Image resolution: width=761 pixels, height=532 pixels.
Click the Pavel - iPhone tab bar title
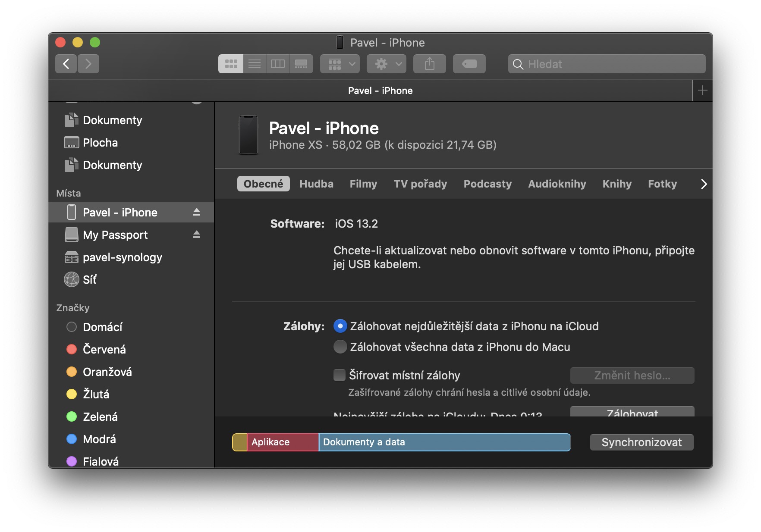point(380,91)
